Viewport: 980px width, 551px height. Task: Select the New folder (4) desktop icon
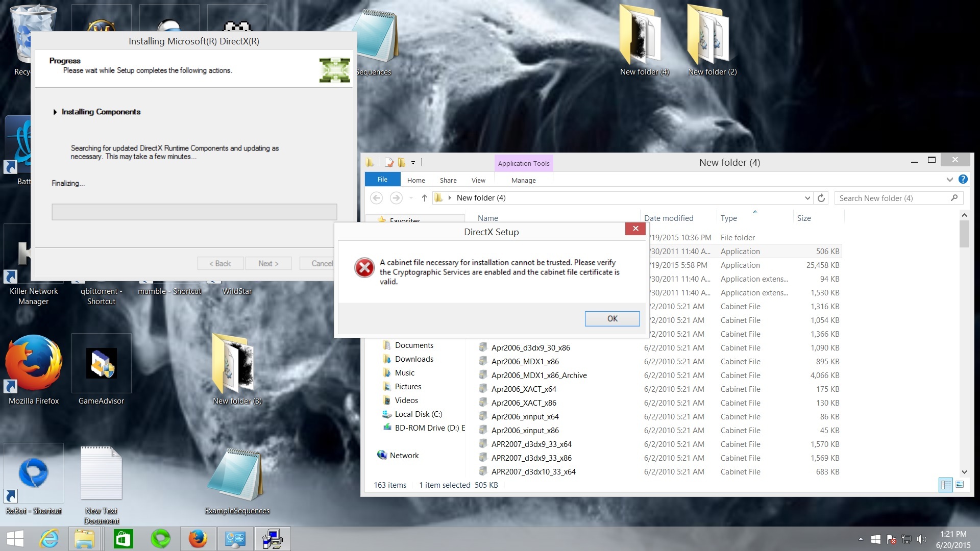644,41
